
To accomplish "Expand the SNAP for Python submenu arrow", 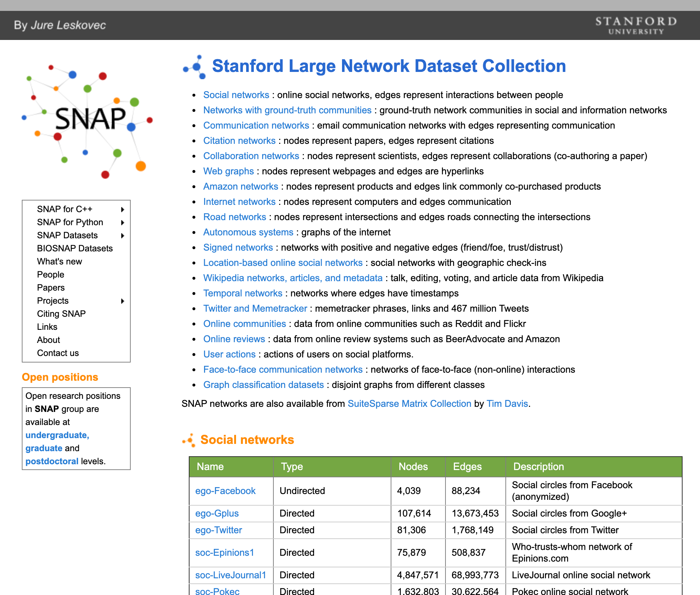I will 123,223.
